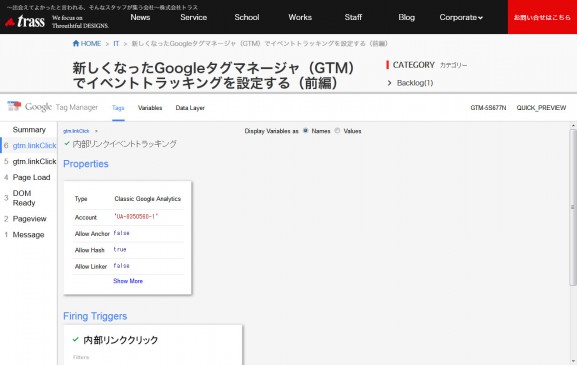
Task: Click the QUICK_PREVIEW label
Action: tap(541, 108)
